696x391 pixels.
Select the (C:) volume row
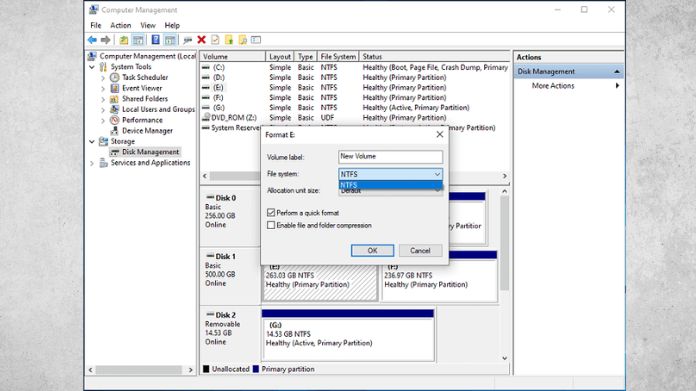point(355,67)
